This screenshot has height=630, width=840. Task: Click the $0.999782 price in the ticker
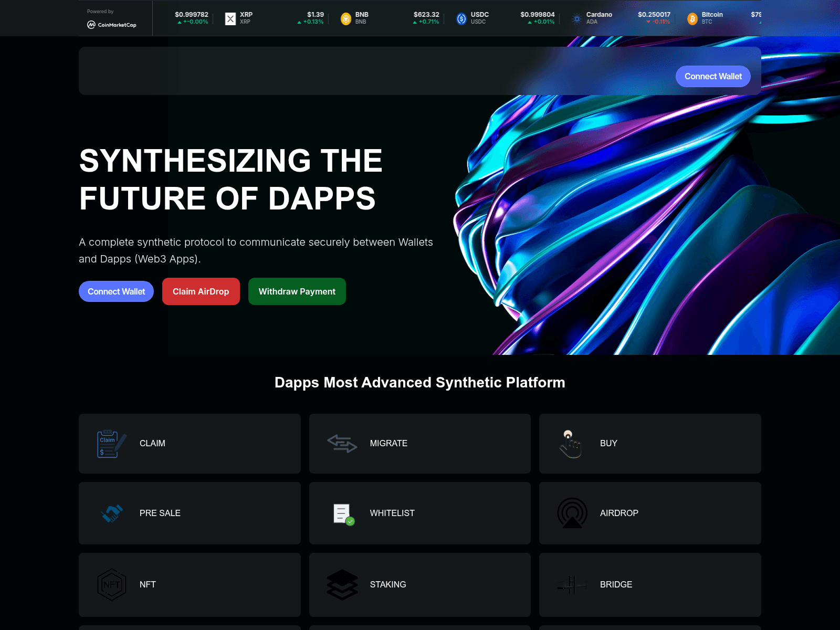(x=192, y=15)
